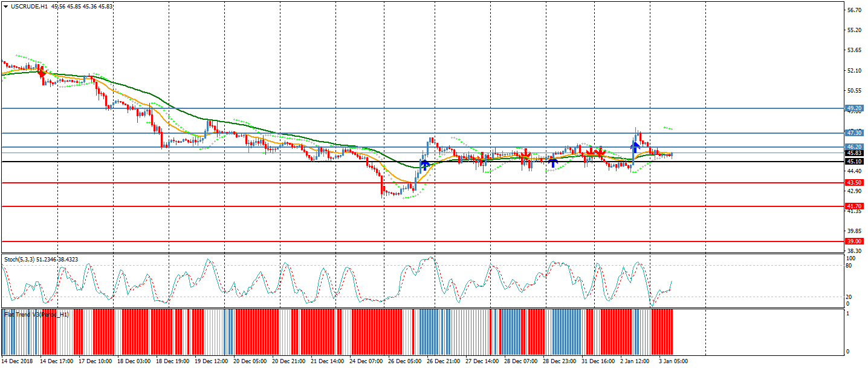The height and width of the screenshot is (368, 868).
Task: Click the 14 Dec 2018 date label
Action: point(17,361)
